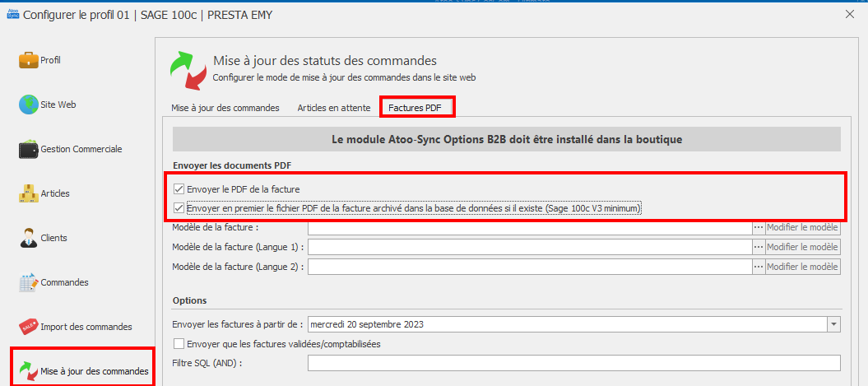This screenshot has width=868, height=386.
Task: Focus the Modèle de la facture input field
Action: click(530, 228)
